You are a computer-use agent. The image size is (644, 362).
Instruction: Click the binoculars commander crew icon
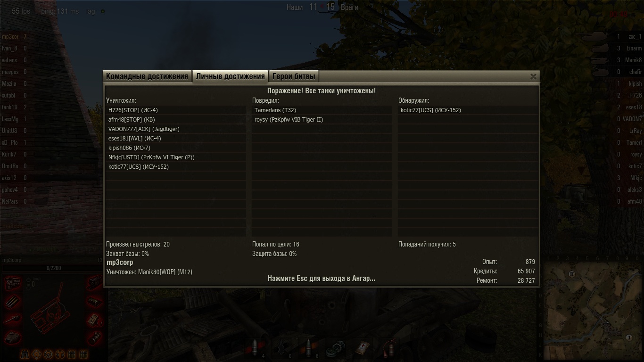[x=25, y=354]
